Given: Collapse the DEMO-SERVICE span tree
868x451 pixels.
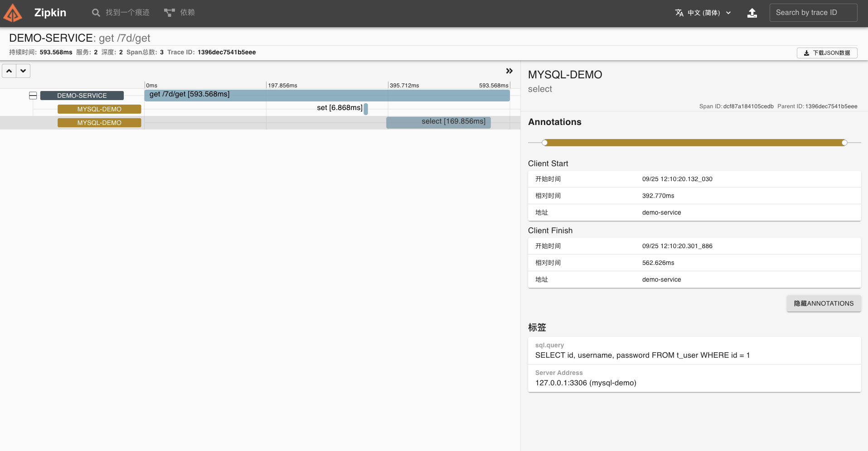Looking at the screenshot, I should coord(33,96).
